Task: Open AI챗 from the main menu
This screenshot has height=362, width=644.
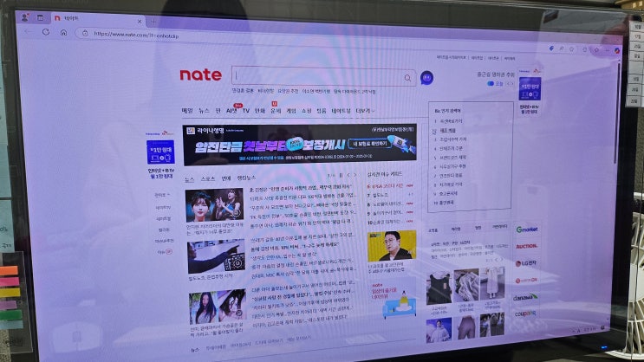Action: point(231,110)
